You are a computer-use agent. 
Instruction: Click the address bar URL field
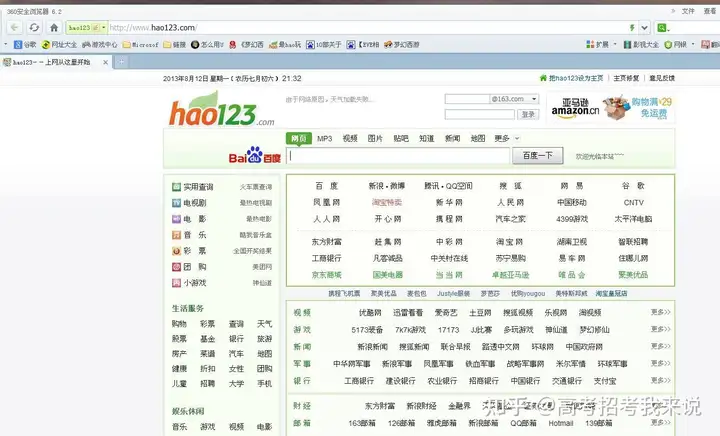click(367, 28)
